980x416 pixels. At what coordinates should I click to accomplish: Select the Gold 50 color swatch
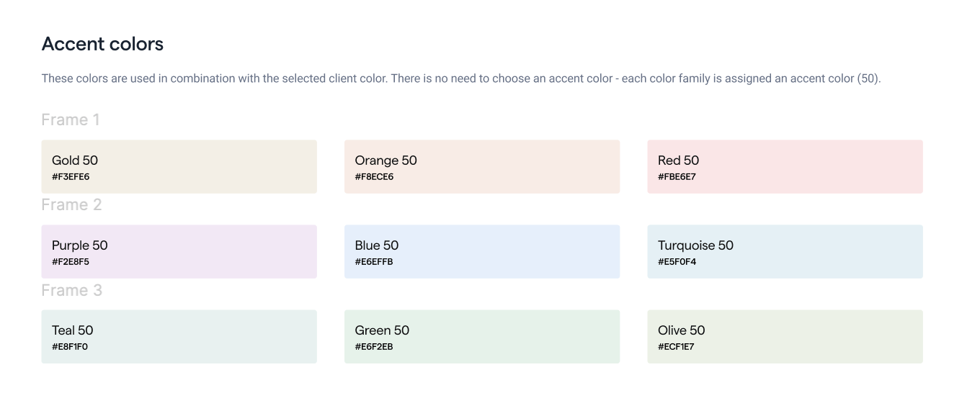179,166
